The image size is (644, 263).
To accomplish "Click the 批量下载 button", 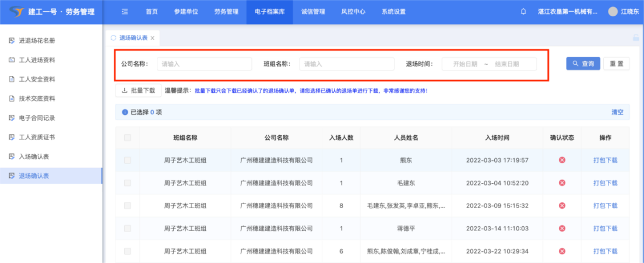I will click(x=139, y=90).
